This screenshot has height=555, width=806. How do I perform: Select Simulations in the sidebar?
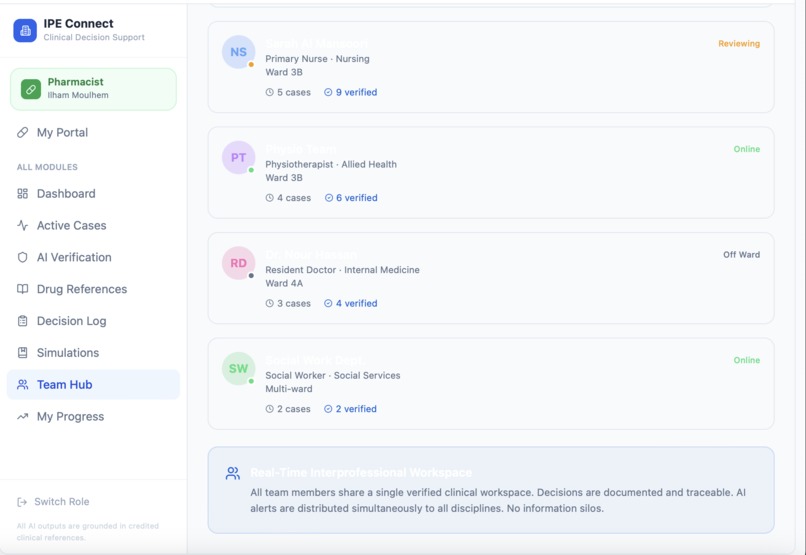(94, 353)
